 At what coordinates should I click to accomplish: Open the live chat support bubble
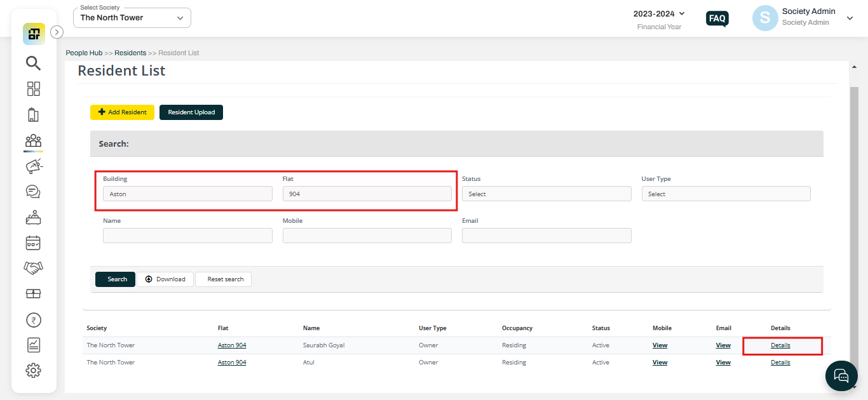841,375
